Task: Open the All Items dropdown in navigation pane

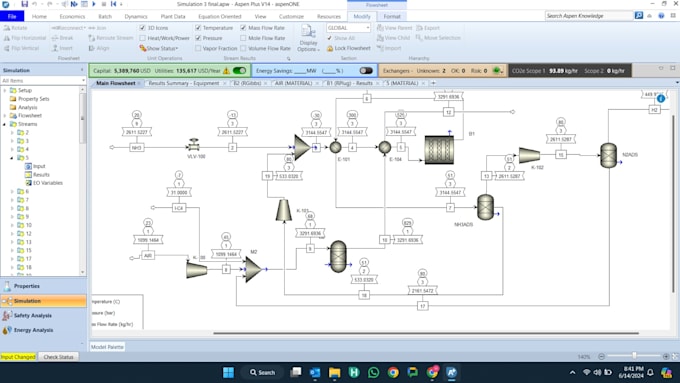Action: click(x=83, y=81)
